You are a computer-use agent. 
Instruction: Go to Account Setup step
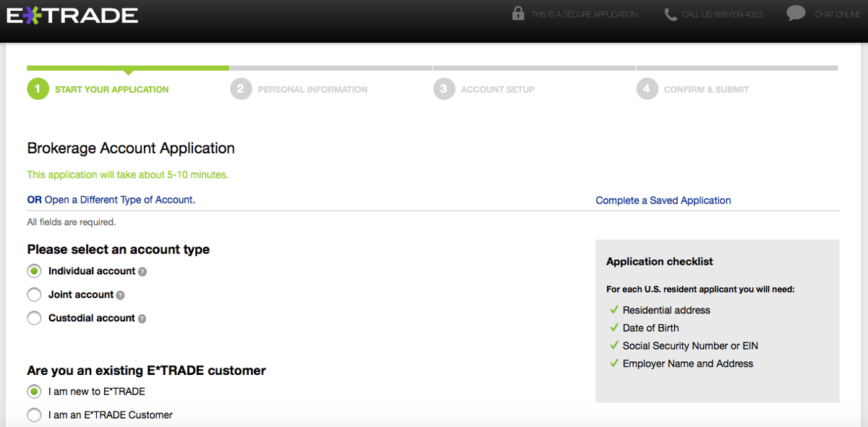point(498,90)
